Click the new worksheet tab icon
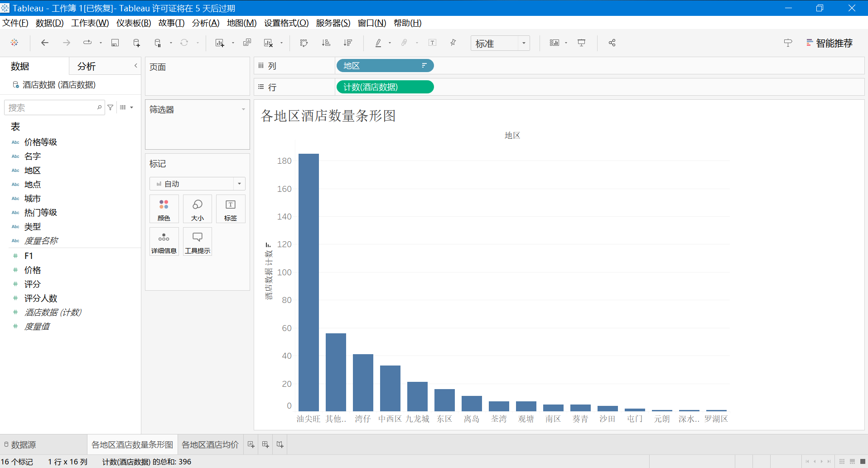 251,444
